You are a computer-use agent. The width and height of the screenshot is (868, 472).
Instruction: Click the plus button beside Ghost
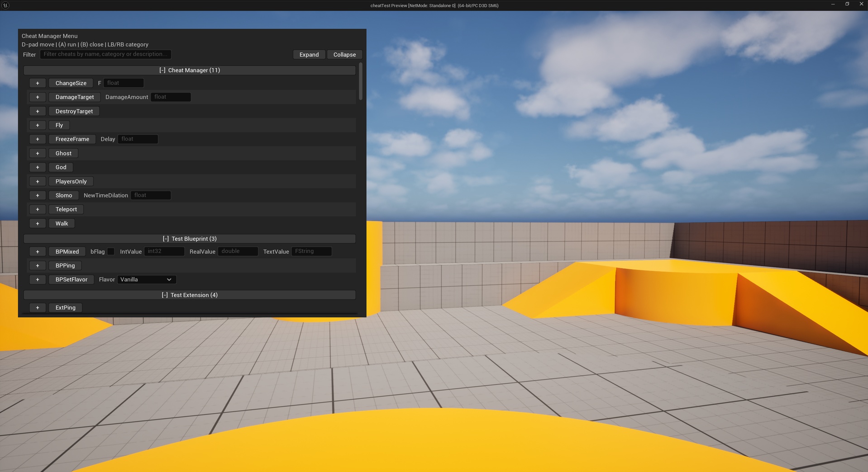coord(38,153)
